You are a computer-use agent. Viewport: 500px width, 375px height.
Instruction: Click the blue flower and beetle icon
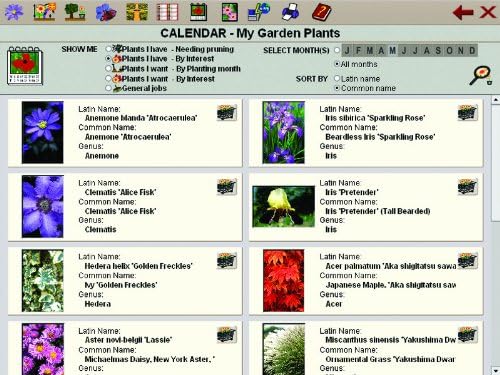[x=106, y=13]
